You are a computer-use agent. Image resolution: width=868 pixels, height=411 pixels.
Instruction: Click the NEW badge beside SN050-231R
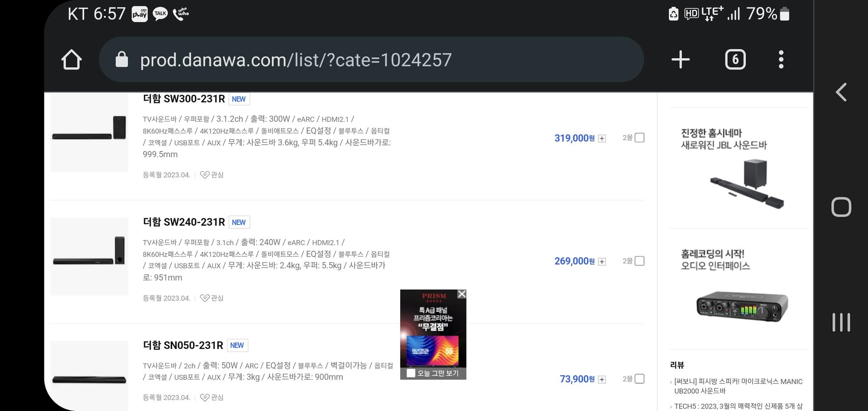[237, 345]
